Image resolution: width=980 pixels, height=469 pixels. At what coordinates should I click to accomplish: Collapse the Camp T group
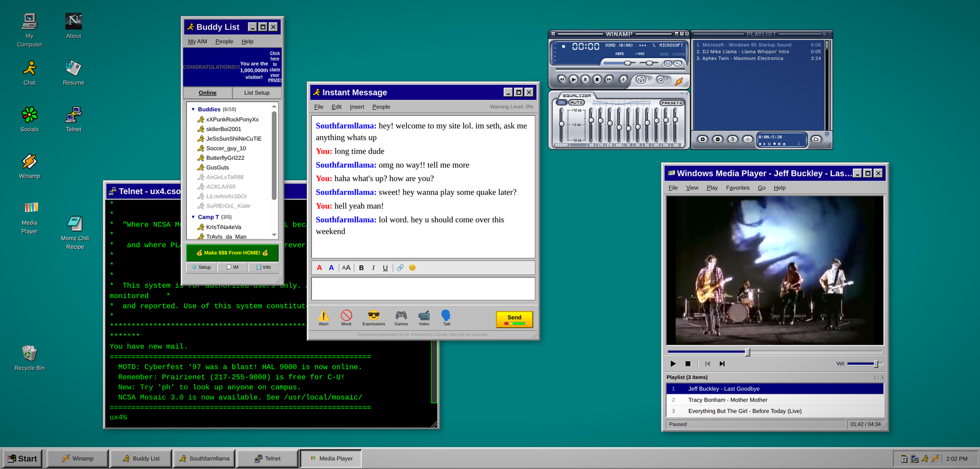(x=194, y=217)
